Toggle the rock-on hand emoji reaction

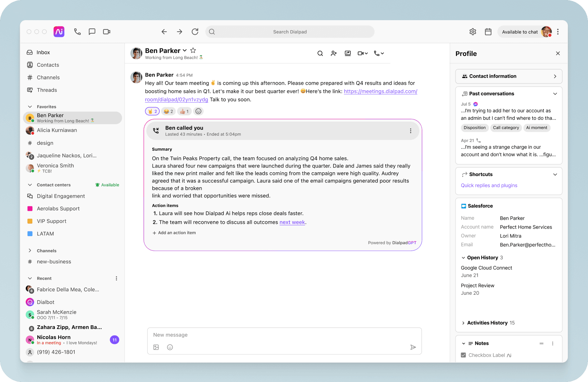point(152,111)
